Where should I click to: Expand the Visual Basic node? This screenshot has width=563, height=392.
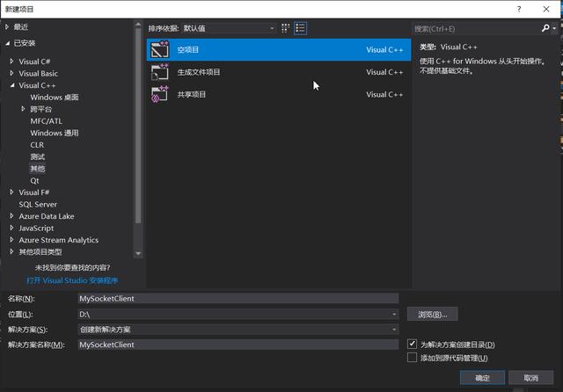11,73
